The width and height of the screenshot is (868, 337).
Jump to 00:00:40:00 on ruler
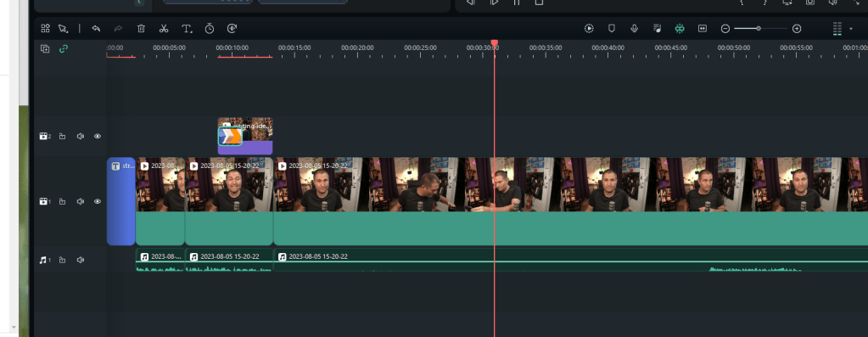(x=608, y=48)
